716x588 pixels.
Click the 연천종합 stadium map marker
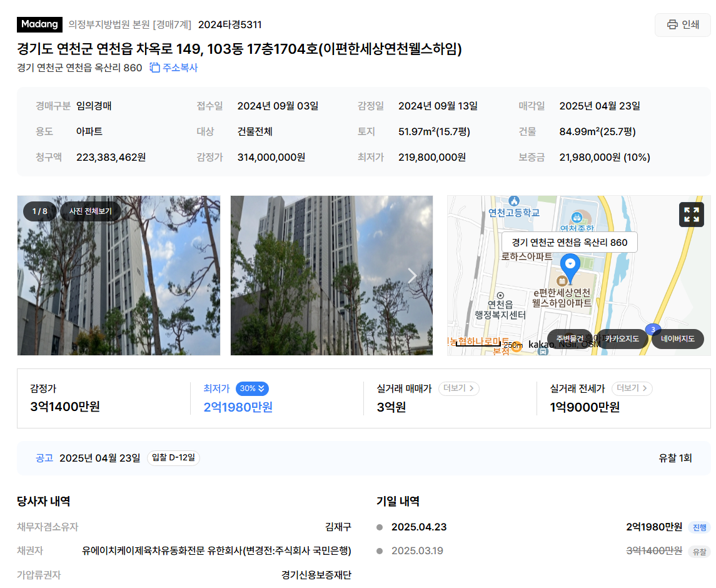(577, 218)
